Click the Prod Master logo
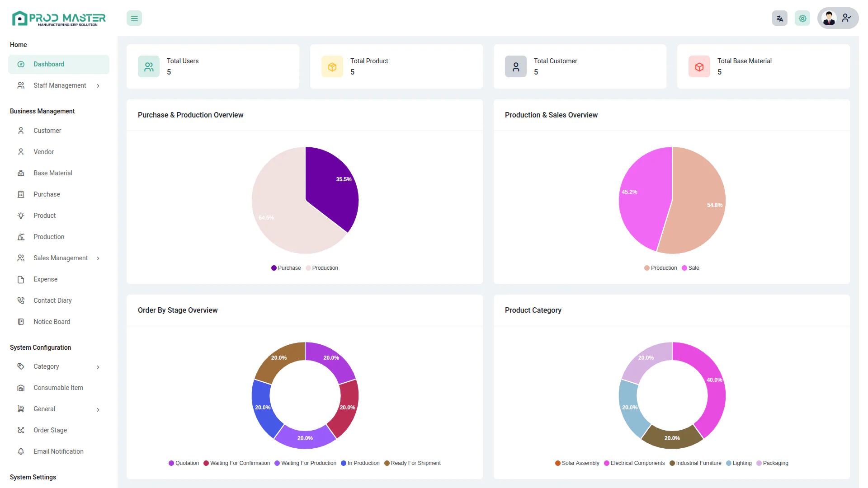Viewport: 868px width, 488px height. click(x=59, y=19)
